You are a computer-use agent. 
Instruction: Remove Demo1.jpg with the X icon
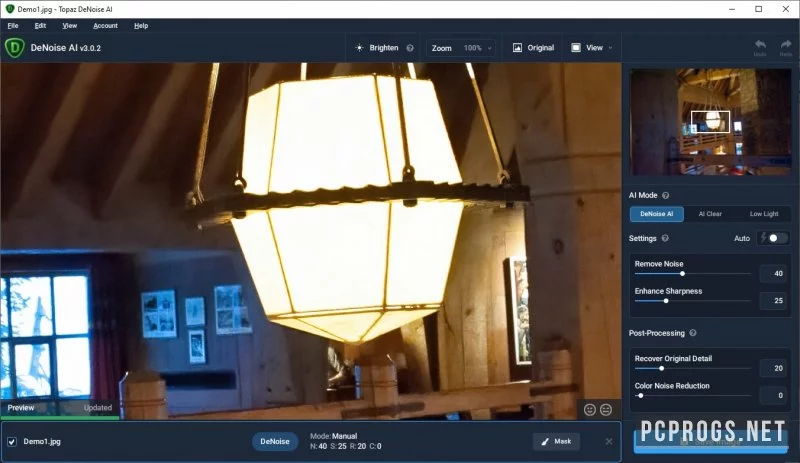(x=609, y=441)
